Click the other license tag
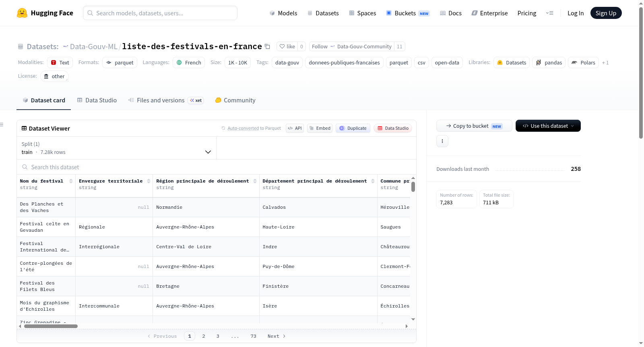 click(54, 76)
